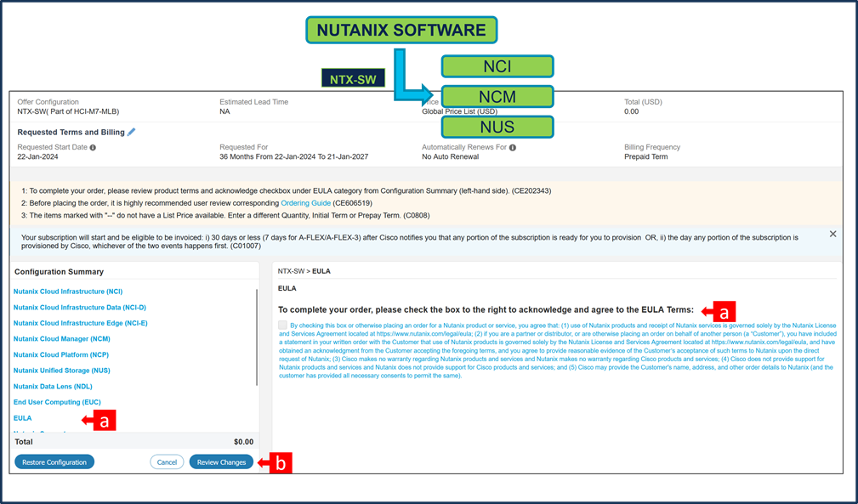The image size is (858, 504).
Task: Click 'No Auto Renewal' value
Action: [451, 157]
